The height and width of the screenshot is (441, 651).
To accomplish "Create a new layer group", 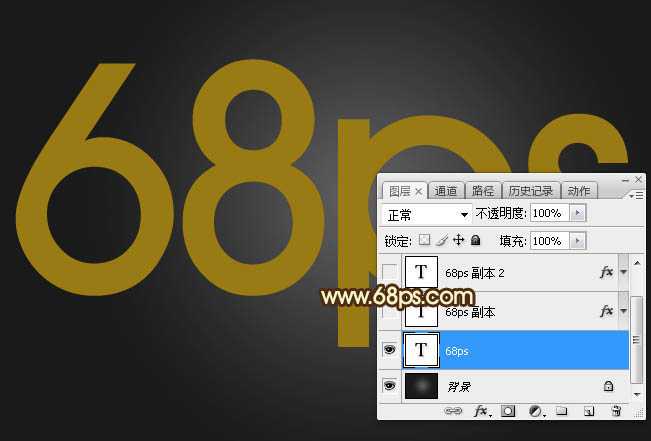I will (x=562, y=410).
